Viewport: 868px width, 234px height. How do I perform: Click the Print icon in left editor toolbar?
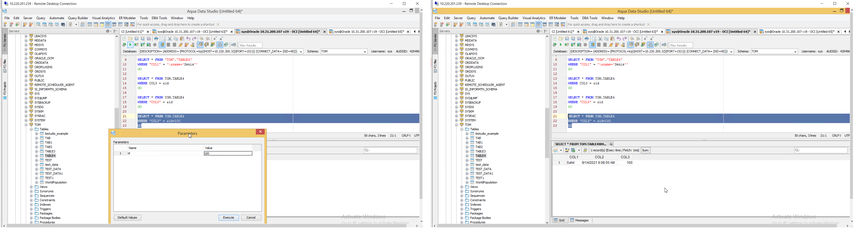(x=156, y=39)
